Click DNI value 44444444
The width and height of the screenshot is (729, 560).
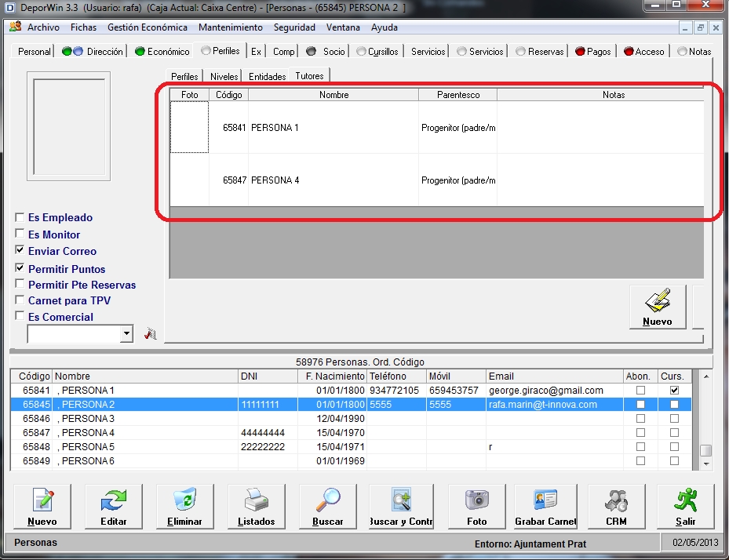click(263, 433)
